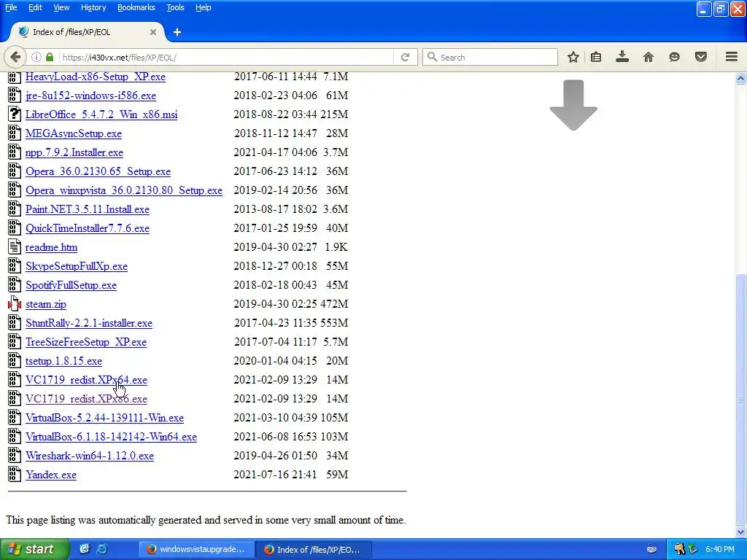The image size is (747, 560).
Task: Download VC1719_redist.XPx64.exe link
Action: [x=86, y=380]
